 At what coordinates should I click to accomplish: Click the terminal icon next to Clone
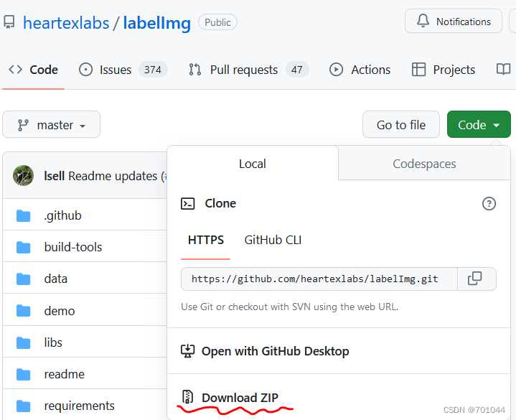187,203
